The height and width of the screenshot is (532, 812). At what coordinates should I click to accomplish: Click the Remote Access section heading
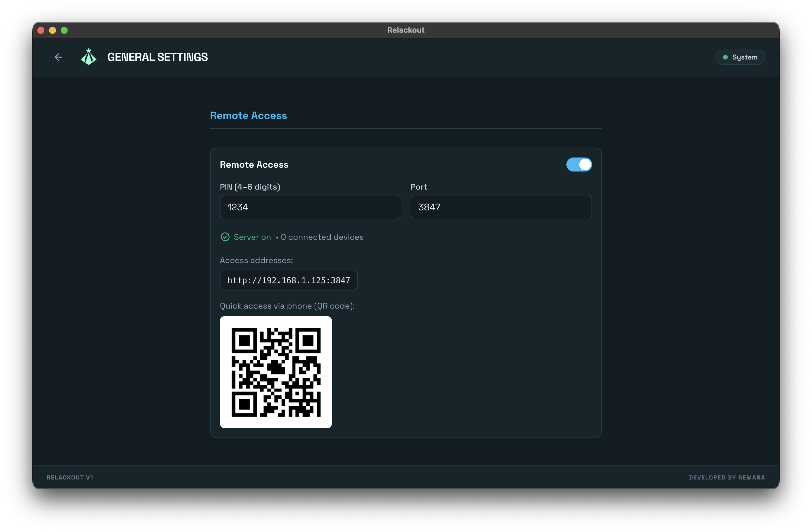point(249,116)
